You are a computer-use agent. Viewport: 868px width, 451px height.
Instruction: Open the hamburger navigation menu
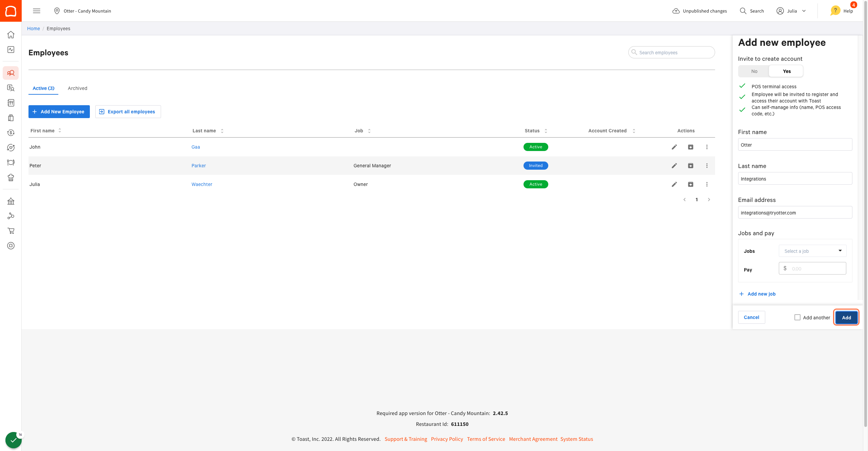point(37,11)
